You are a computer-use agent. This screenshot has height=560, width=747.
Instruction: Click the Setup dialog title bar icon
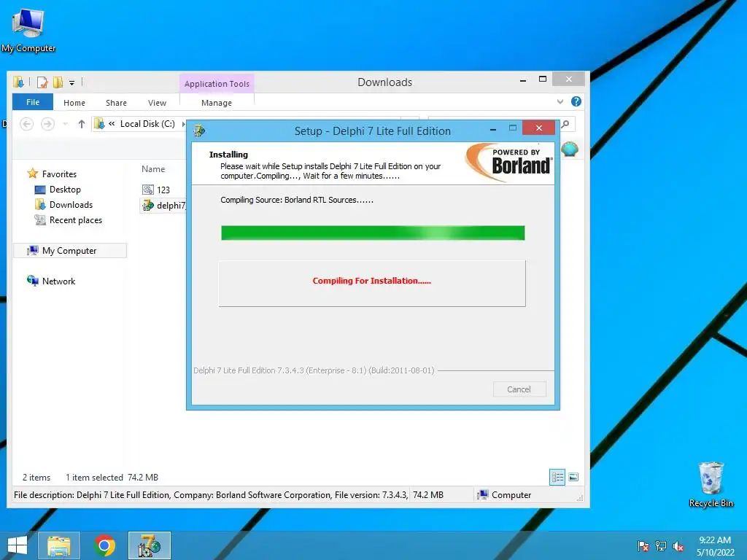pos(199,131)
